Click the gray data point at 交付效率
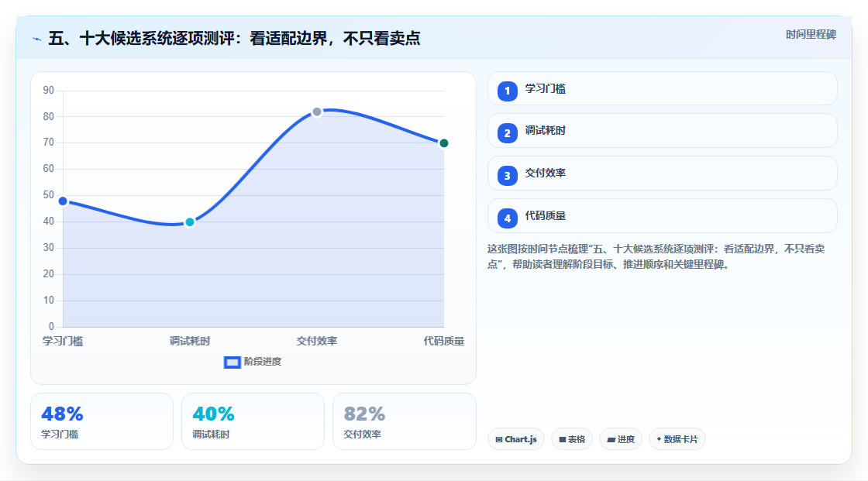 (317, 112)
